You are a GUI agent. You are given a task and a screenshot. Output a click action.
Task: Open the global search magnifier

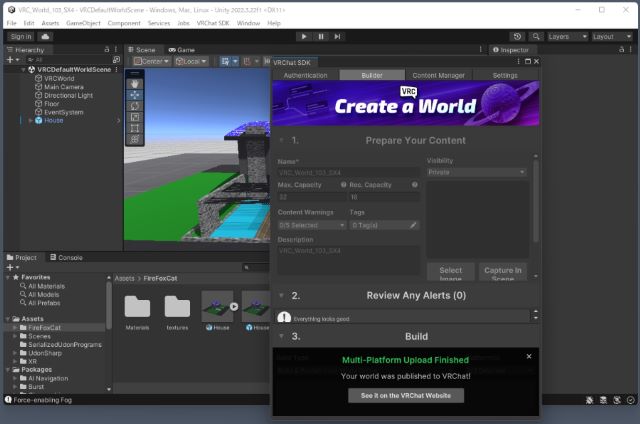click(536, 36)
